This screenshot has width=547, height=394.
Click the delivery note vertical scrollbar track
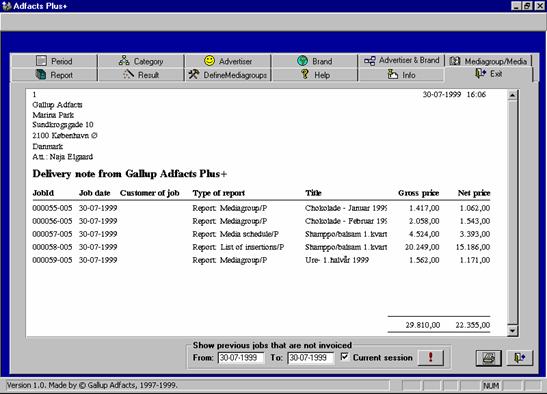click(x=512, y=213)
